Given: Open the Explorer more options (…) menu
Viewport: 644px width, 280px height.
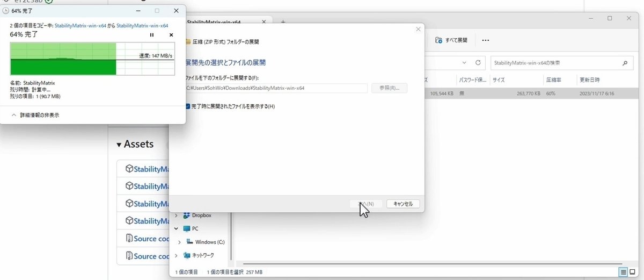Looking at the screenshot, I should (x=485, y=40).
